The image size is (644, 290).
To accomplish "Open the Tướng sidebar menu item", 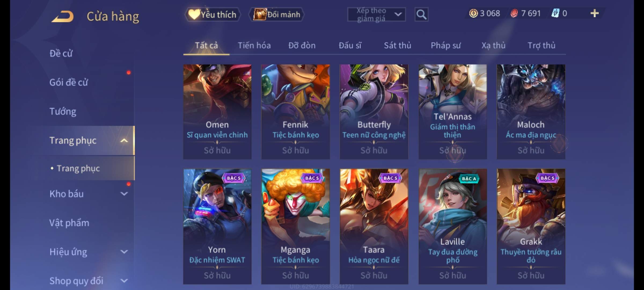I will click(x=63, y=111).
